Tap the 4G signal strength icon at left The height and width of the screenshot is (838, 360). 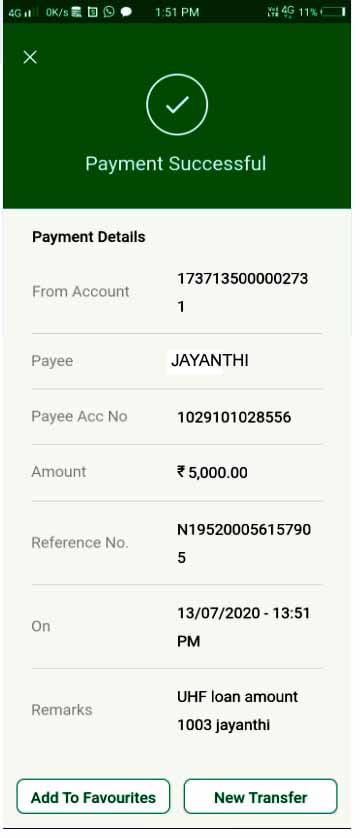[20, 12]
